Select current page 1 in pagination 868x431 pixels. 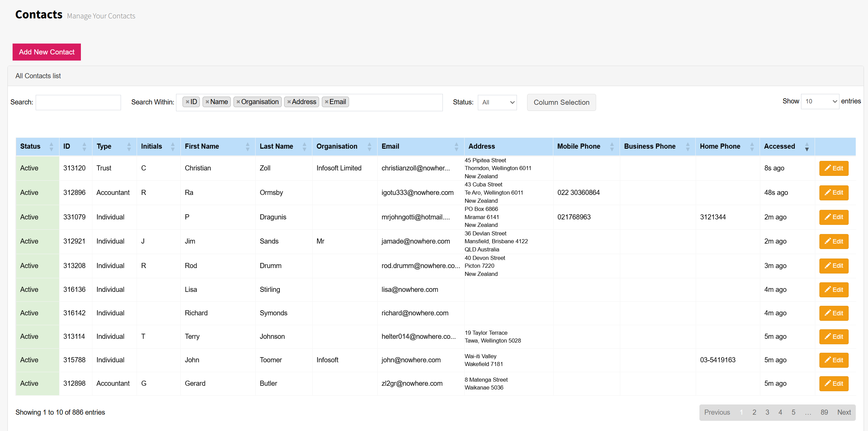741,412
